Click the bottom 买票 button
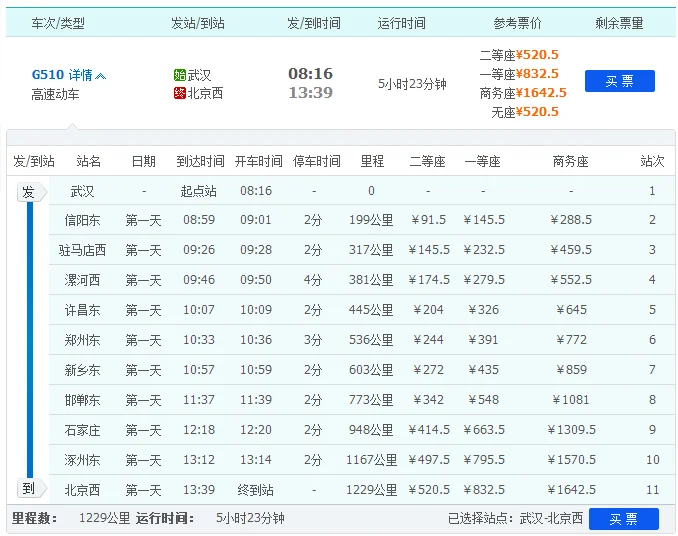 624,519
